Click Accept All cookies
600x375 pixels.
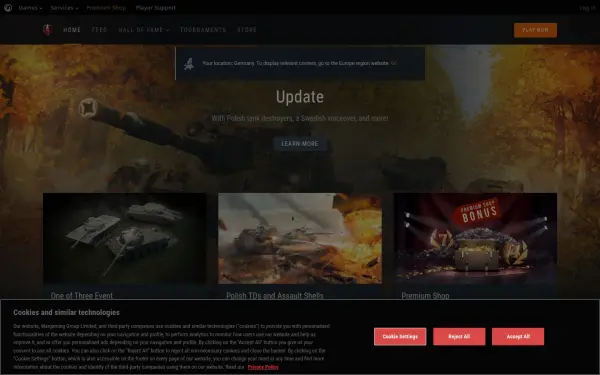(518, 337)
